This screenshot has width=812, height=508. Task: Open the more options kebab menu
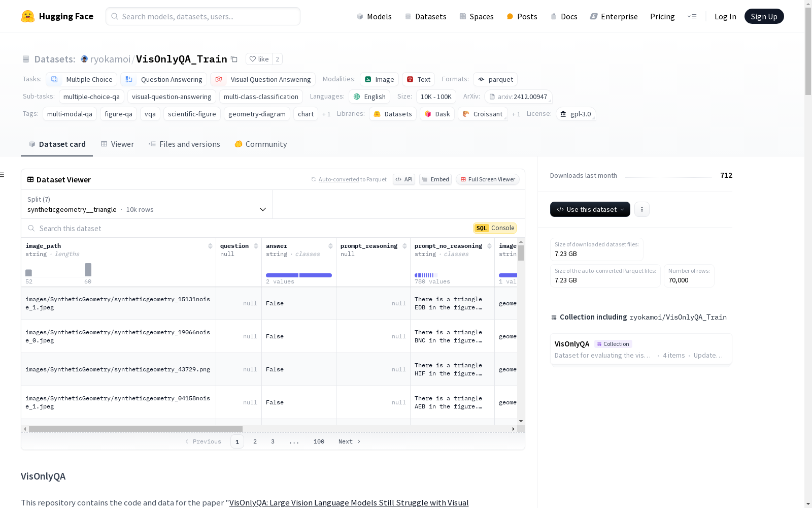[x=642, y=209]
